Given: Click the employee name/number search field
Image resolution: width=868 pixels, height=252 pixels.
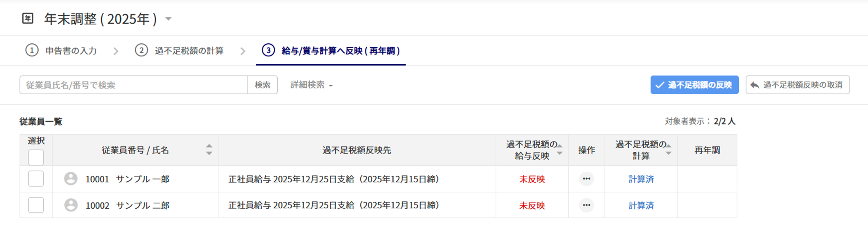Looking at the screenshot, I should 134,85.
